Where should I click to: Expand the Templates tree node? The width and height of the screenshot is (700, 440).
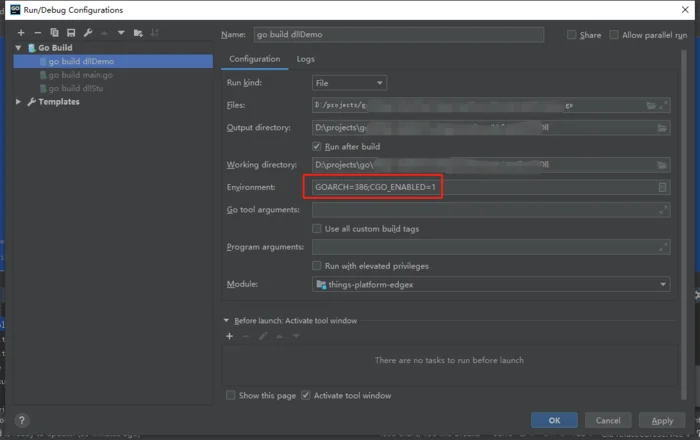tap(18, 102)
